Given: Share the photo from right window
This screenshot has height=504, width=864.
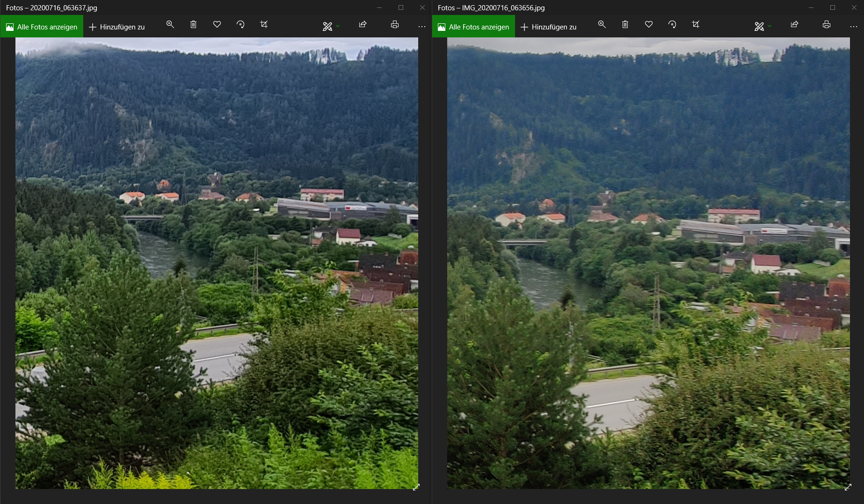Looking at the screenshot, I should [x=794, y=24].
